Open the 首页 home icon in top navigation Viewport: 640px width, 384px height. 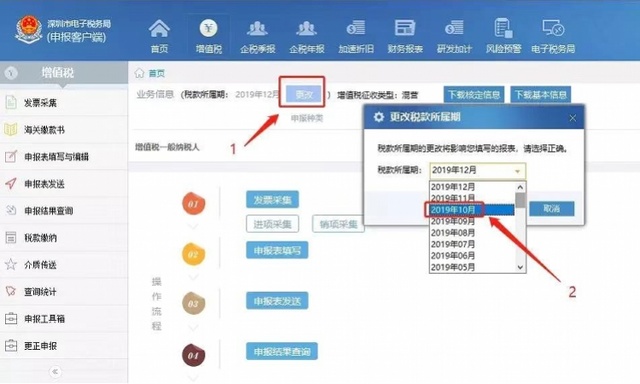tap(159, 29)
